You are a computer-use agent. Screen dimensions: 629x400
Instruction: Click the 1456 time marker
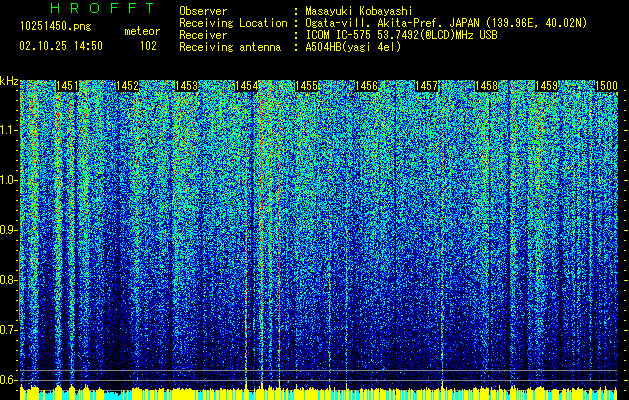366,86
